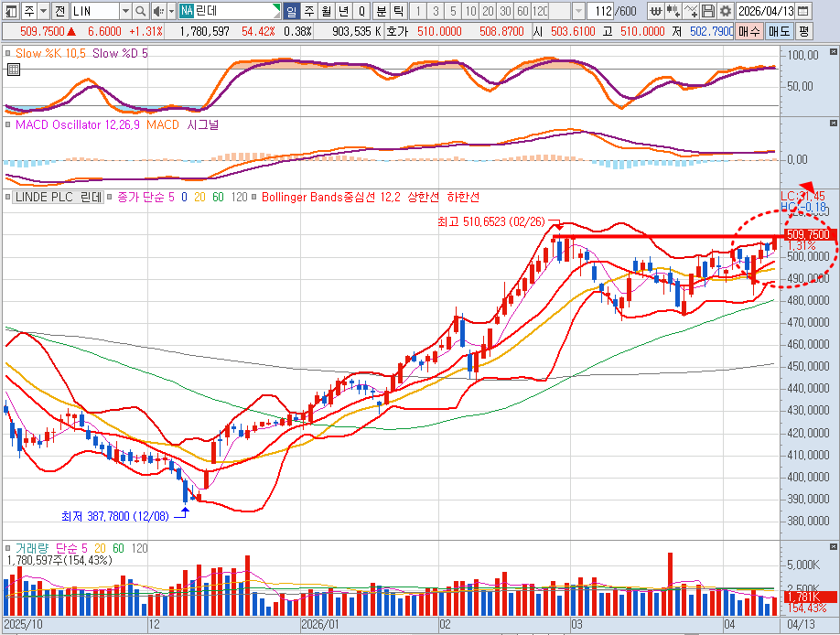Click the 60 moving average color label
This screenshot has height=635, width=840.
[217, 197]
